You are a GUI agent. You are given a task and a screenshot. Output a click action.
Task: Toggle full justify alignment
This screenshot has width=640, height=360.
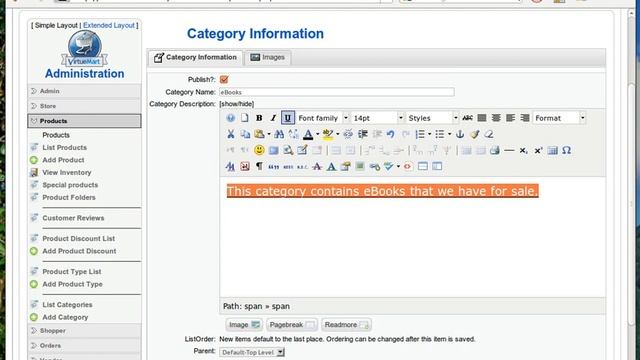(482, 118)
